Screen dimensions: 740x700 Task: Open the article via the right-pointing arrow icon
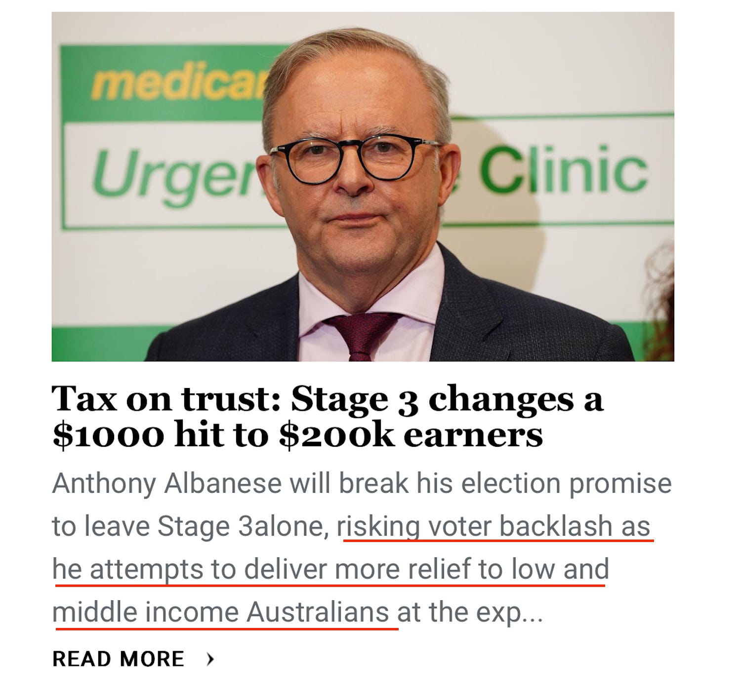(x=211, y=658)
